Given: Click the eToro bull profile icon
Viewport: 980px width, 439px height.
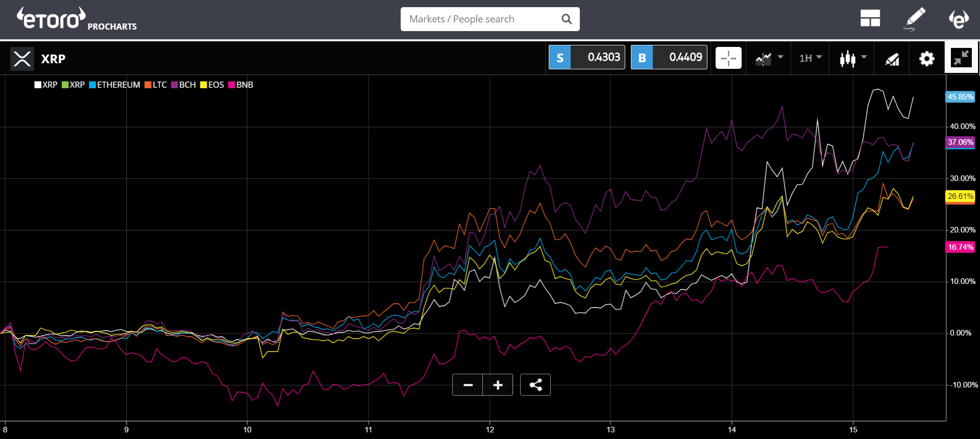Looking at the screenshot, I should [959, 19].
